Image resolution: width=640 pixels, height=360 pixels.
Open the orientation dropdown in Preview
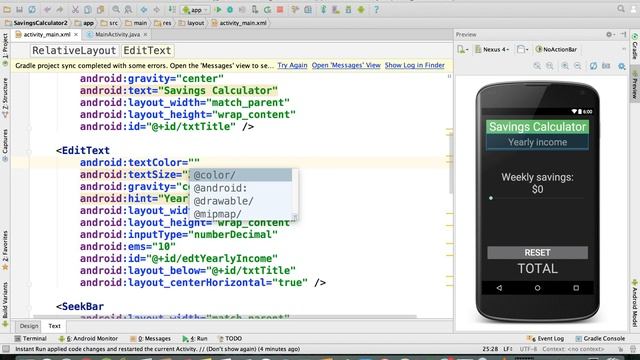(x=522, y=49)
